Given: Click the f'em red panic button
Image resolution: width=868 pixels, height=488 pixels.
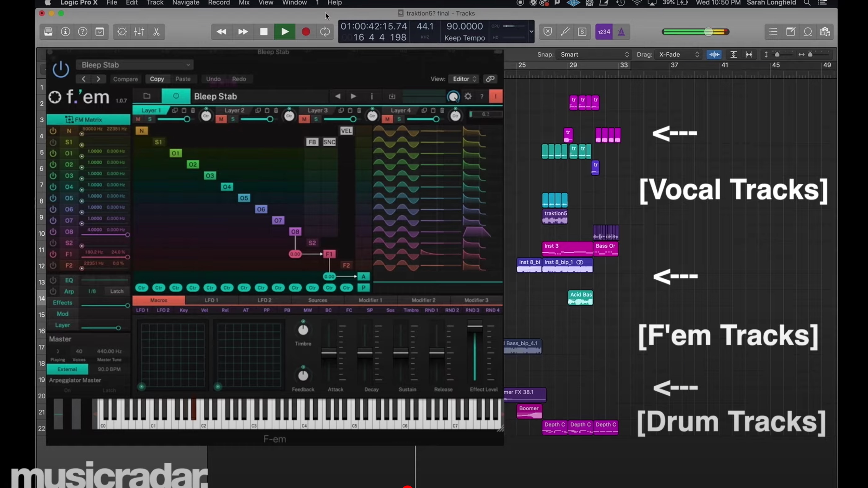Looking at the screenshot, I should coord(496,96).
